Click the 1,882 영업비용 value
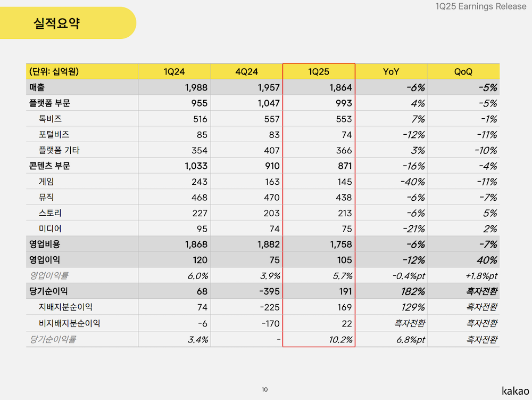The height and width of the screenshot is (400, 532). (x=269, y=244)
